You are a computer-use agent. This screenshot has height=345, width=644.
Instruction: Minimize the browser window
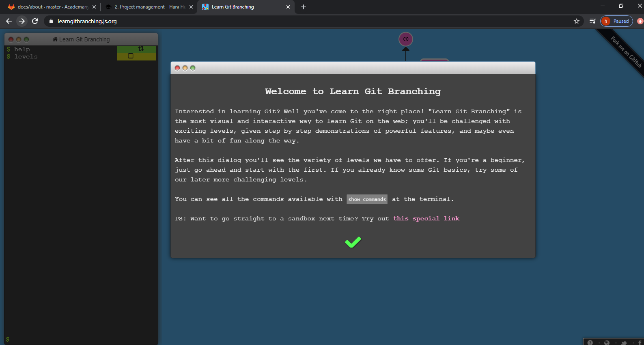(603, 6)
